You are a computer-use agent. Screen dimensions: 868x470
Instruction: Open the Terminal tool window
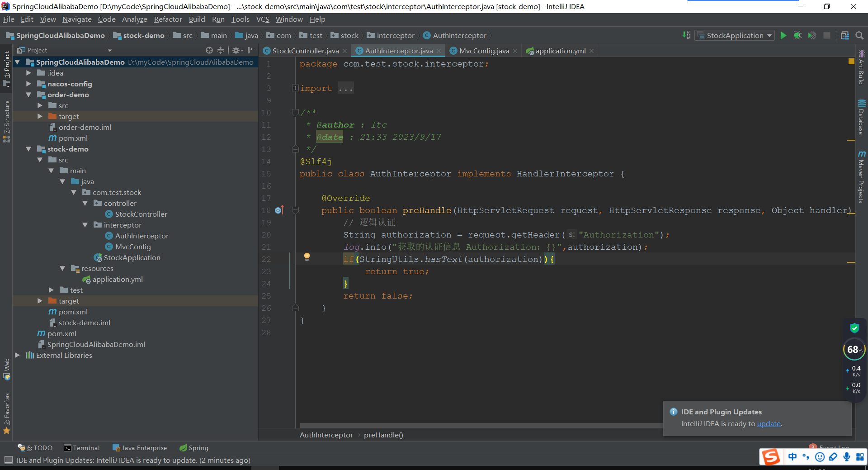pyautogui.click(x=82, y=448)
